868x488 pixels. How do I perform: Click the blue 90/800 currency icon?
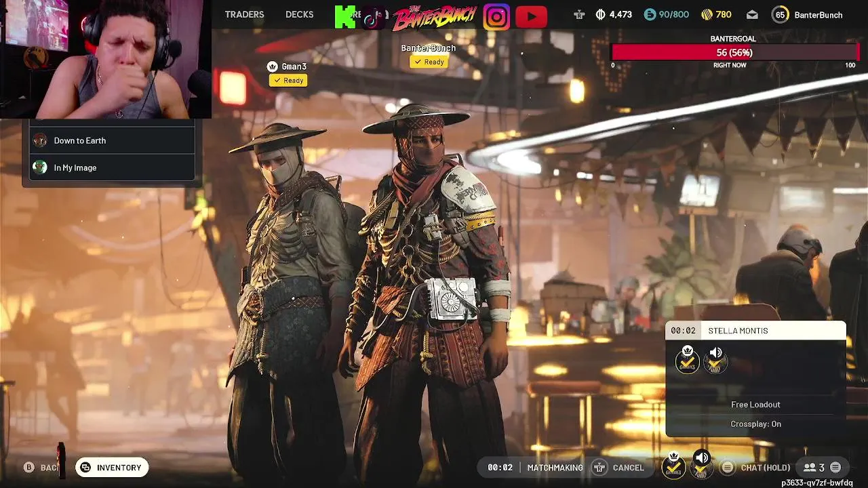[x=650, y=14]
